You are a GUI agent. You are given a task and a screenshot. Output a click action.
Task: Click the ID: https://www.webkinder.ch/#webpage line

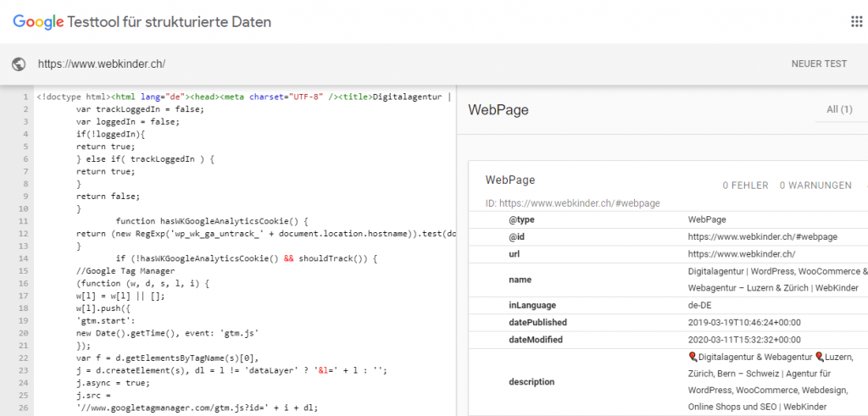coord(572,203)
